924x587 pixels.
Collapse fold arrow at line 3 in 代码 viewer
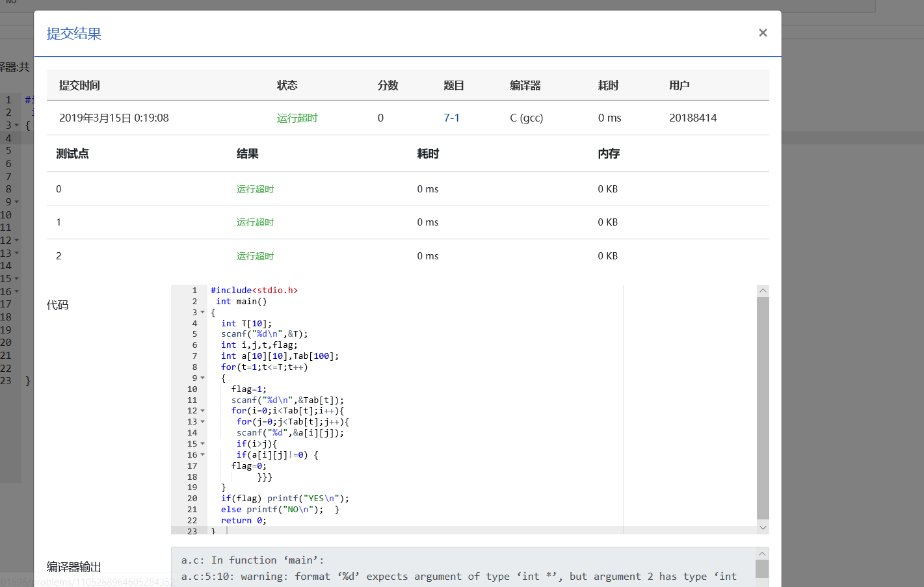[203, 313]
